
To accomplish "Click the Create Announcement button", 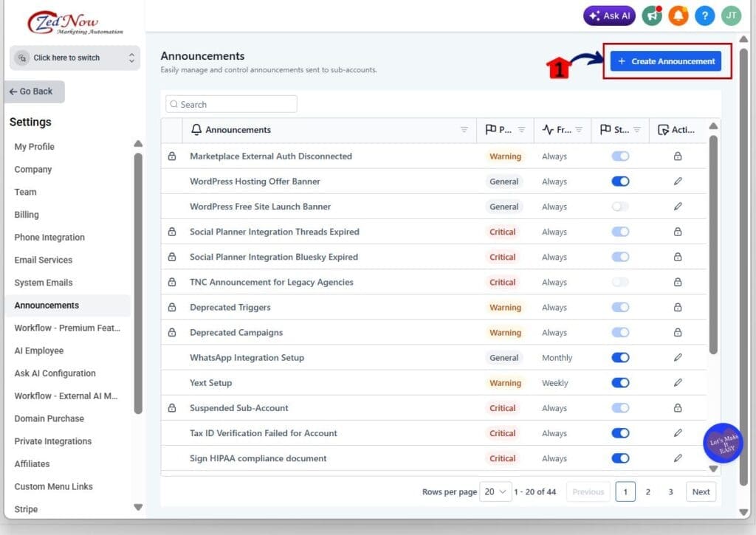I will click(x=665, y=61).
